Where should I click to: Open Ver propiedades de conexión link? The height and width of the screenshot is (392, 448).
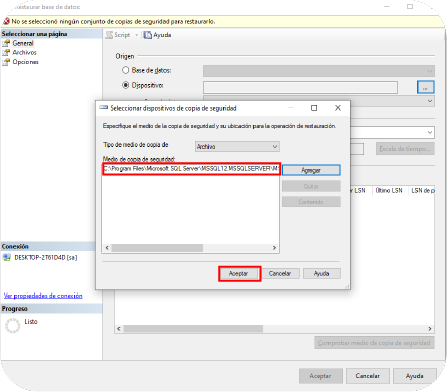pos(43,295)
